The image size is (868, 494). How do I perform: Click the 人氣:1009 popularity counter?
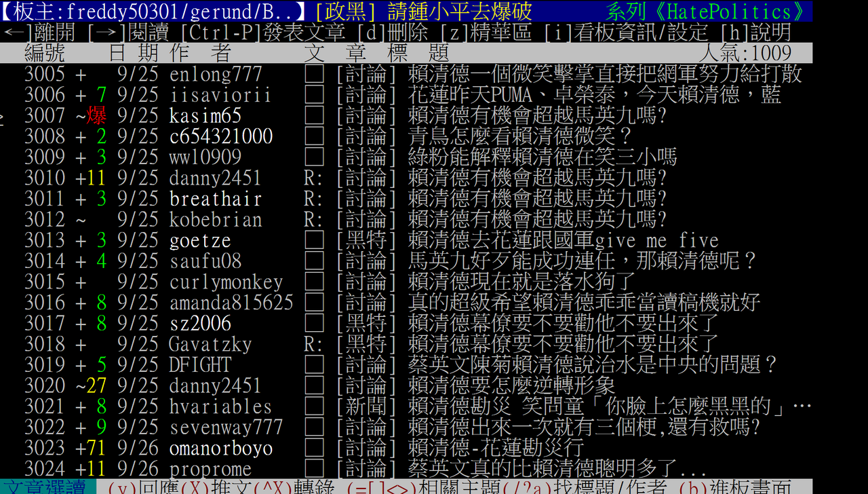(x=745, y=53)
